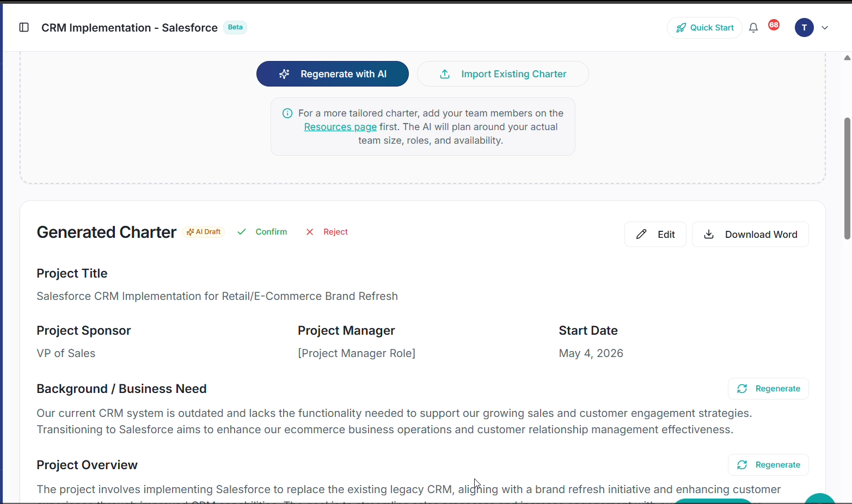Click the 68 notification count badge
Screen dimensions: 852x504
click(774, 24)
